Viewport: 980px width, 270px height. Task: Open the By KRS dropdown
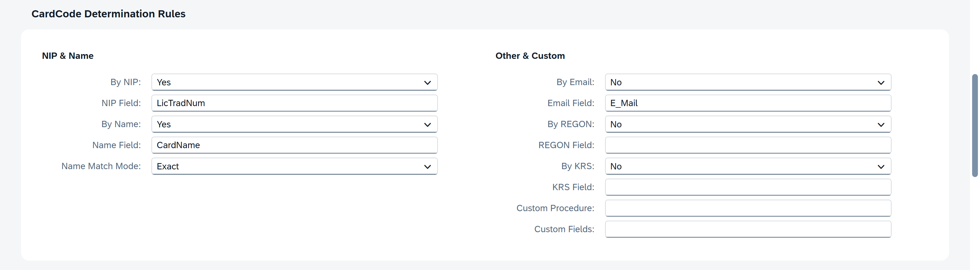pos(748,167)
